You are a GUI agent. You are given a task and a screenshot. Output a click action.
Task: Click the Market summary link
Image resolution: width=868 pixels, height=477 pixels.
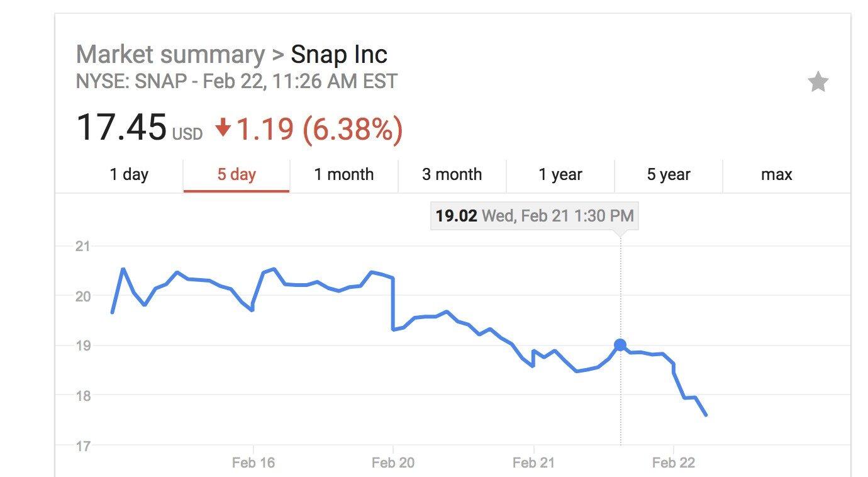170,55
